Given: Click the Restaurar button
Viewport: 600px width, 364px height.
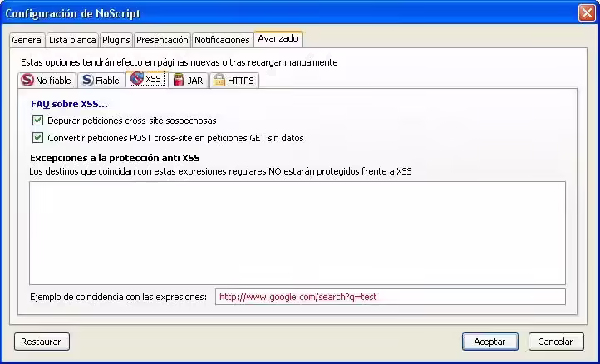Looking at the screenshot, I should point(42,342).
